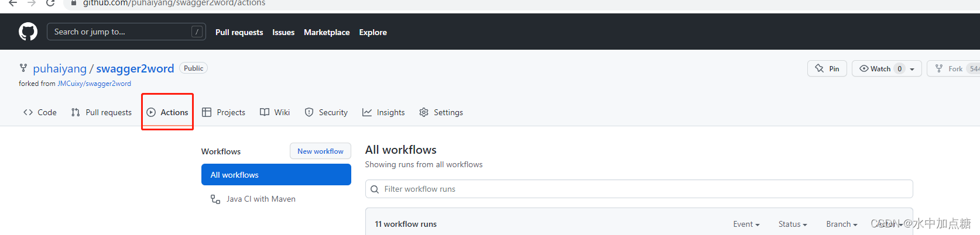Open the Actions tab
980x235 pixels.
tap(167, 112)
